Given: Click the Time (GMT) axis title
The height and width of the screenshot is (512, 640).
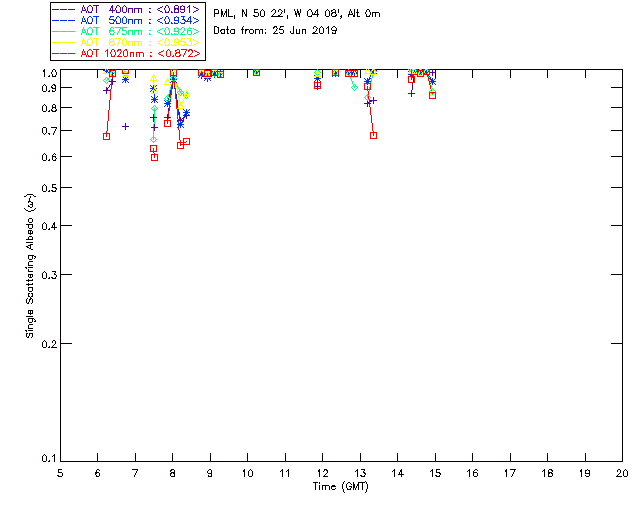Looking at the screenshot, I should [x=341, y=487].
